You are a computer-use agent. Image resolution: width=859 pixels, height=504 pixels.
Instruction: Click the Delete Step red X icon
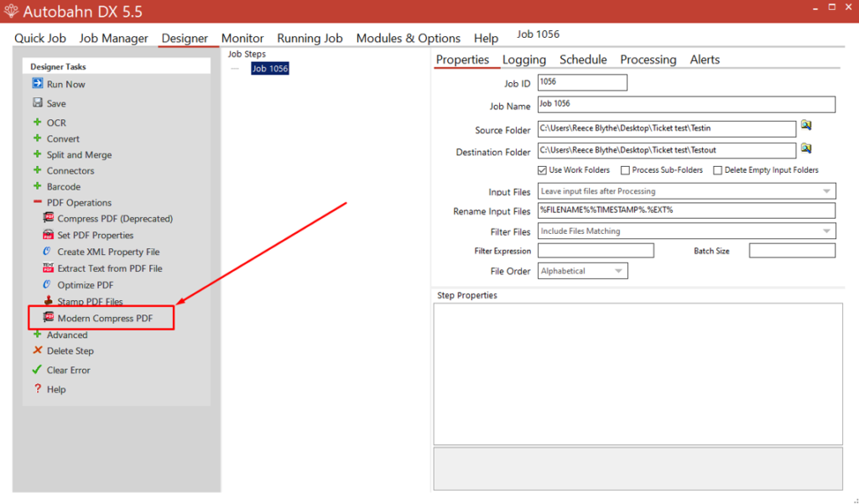coord(37,351)
